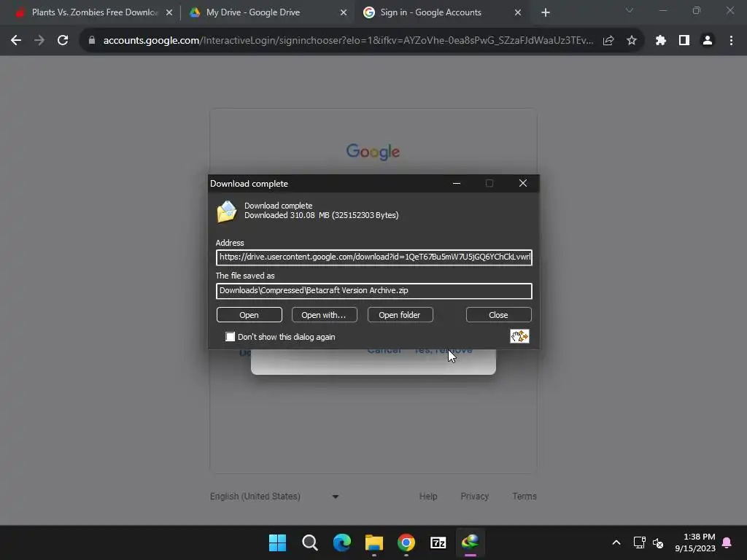Toggle the Chrome side panel
Image resolution: width=747 pixels, height=560 pixels.
coord(684,41)
